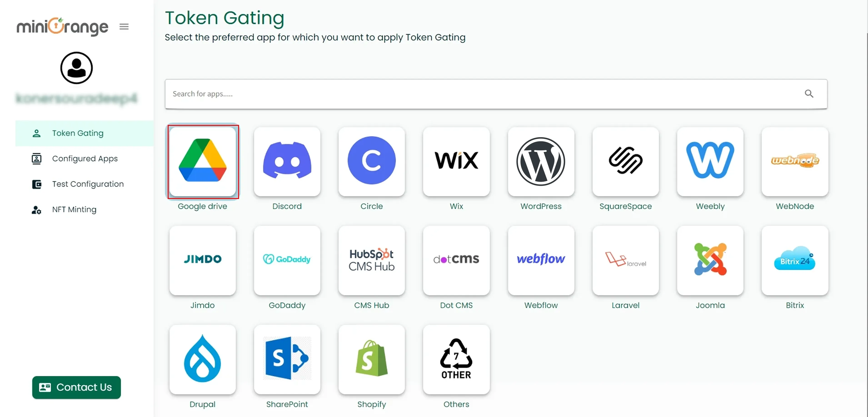Open Test Configuration sidebar item

tap(85, 184)
